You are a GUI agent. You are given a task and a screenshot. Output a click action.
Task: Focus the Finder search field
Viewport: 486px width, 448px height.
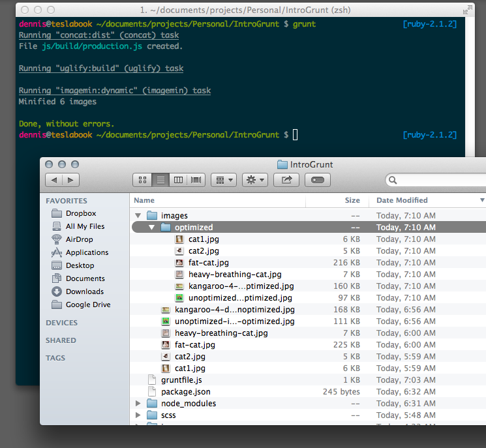(437, 180)
